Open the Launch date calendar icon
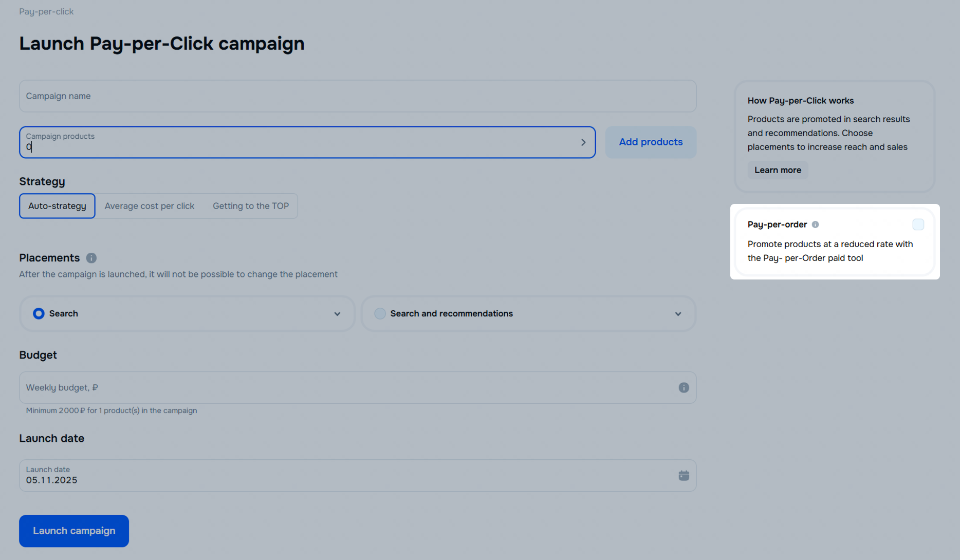This screenshot has height=560, width=960. 684,476
